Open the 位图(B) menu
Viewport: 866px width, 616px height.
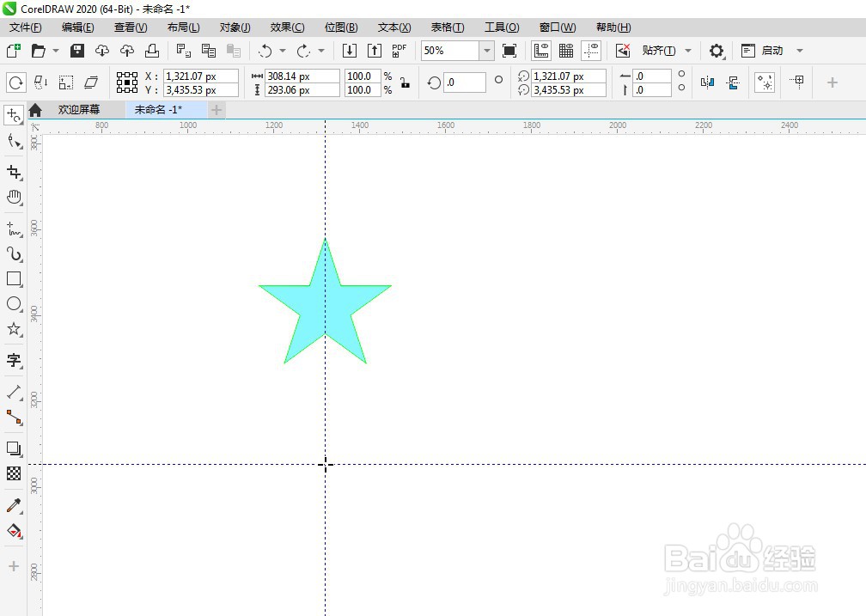341,27
